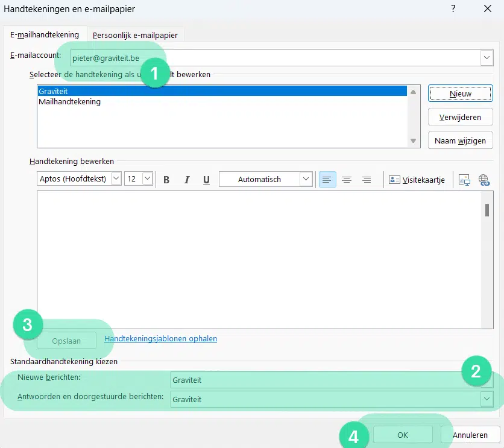Open Antwoorden en doorgestuurde berichten dropdown
504x448 pixels.
[x=487, y=399]
